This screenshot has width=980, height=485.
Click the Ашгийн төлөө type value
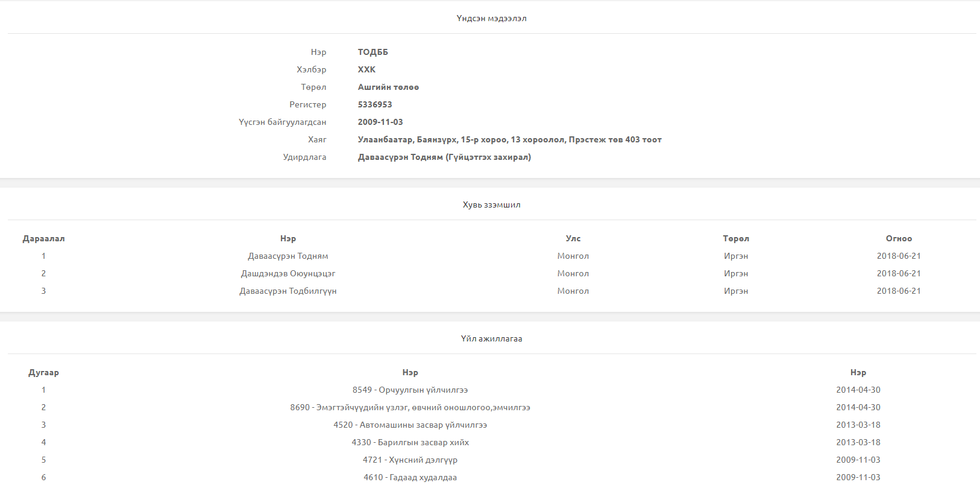(x=388, y=87)
